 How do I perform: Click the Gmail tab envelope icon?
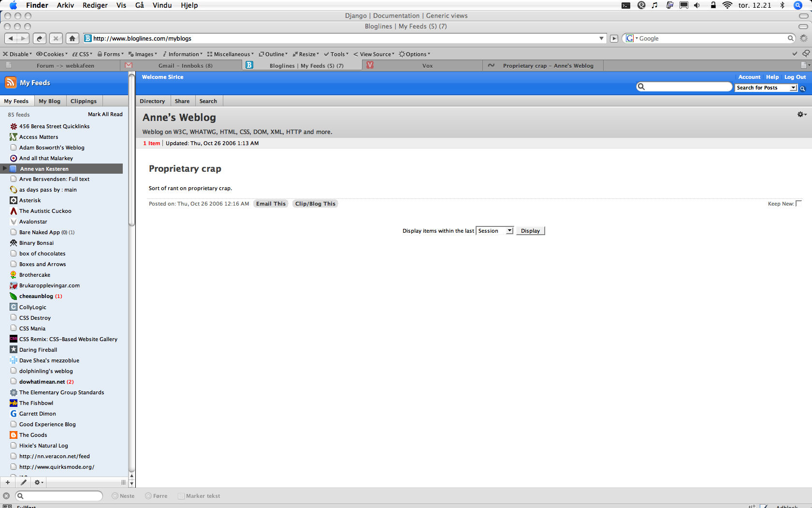coord(129,65)
